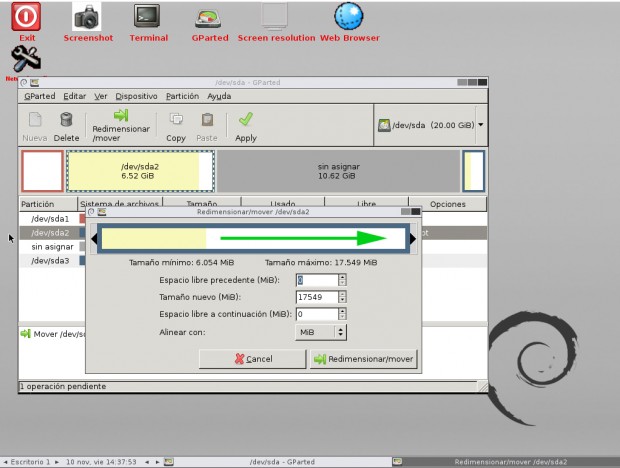This screenshot has width=620, height=468.
Task: Launch the Screenshot camera icon
Action: pyautogui.click(x=87, y=17)
